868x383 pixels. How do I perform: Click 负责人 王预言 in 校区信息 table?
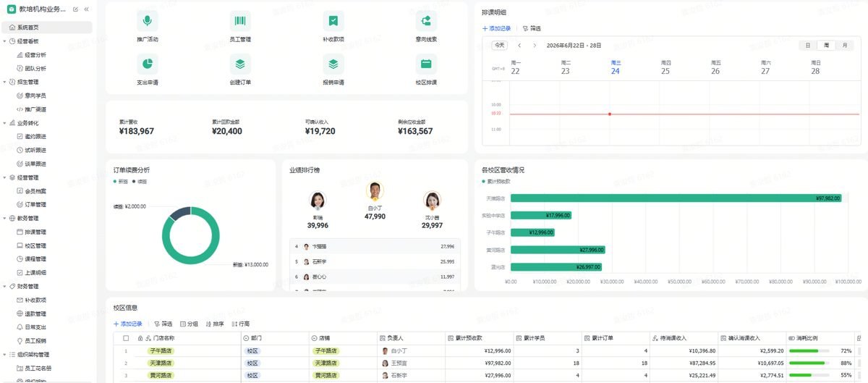point(394,363)
